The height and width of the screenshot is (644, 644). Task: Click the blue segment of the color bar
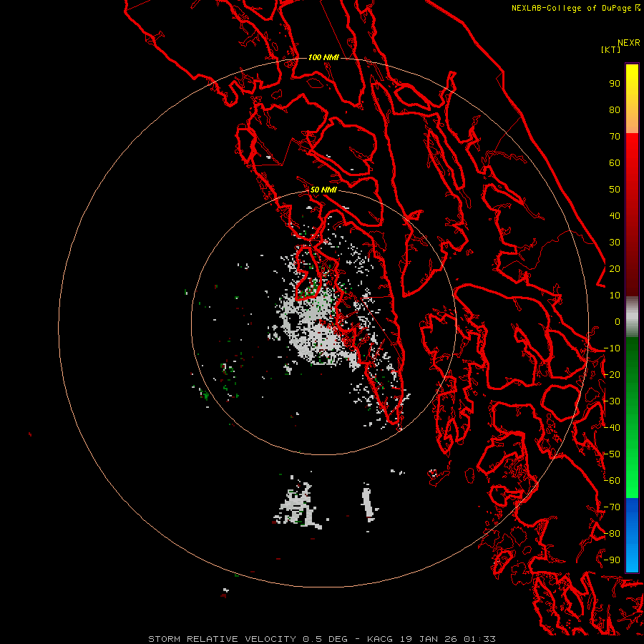pyautogui.click(x=632, y=535)
